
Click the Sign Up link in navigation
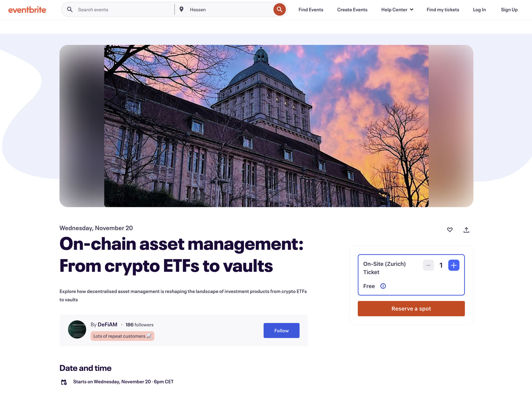click(x=509, y=9)
